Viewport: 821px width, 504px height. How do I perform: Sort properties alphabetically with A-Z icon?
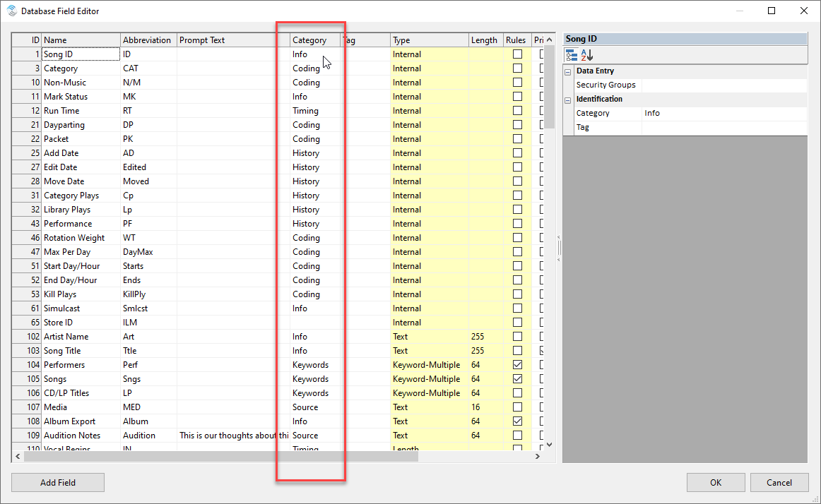(587, 55)
